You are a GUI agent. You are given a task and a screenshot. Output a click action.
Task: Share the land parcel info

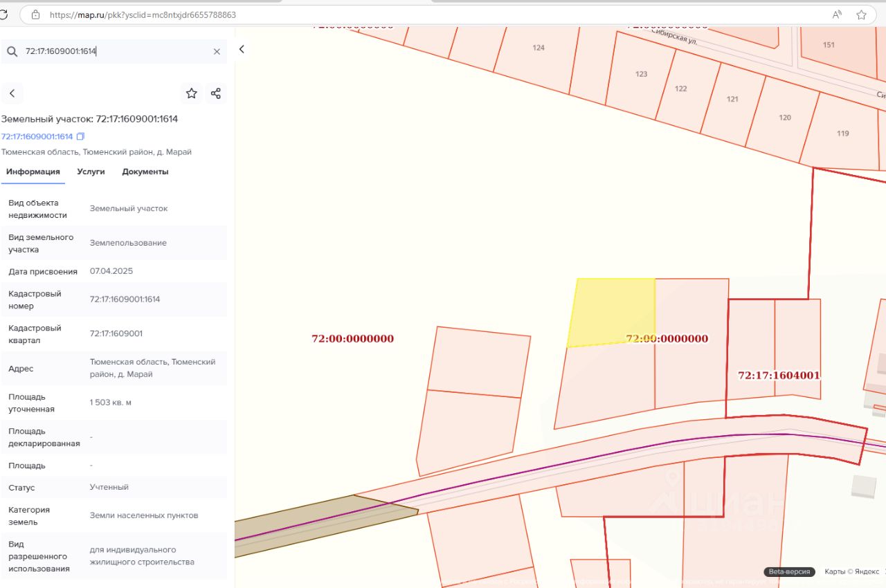tap(216, 93)
